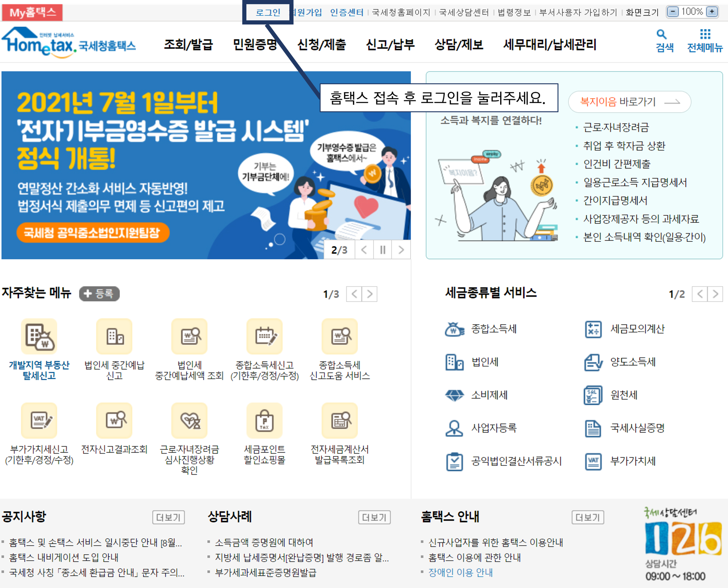Click 더보기 next to 공지사항
Image resolution: width=728 pixels, height=588 pixels.
click(168, 517)
